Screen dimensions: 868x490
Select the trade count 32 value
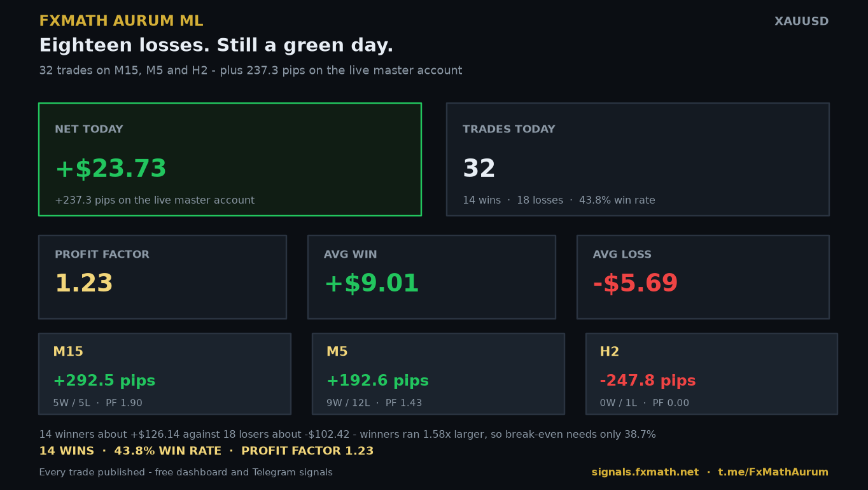click(479, 169)
